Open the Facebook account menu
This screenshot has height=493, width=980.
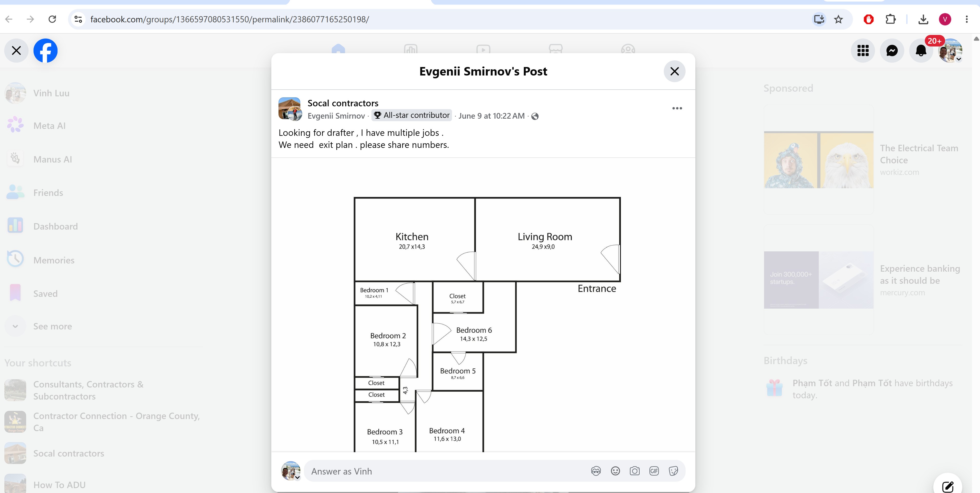coord(950,51)
